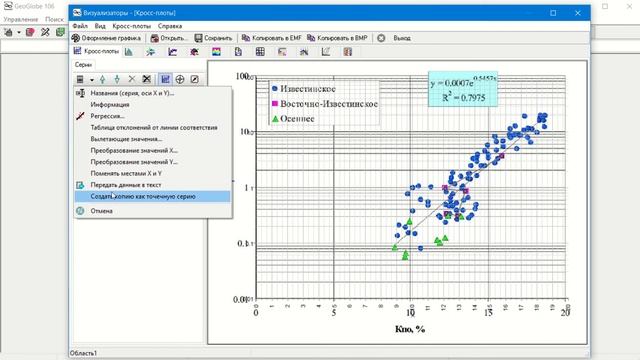
Task: Open the Вид menu
Action: [x=100, y=26]
